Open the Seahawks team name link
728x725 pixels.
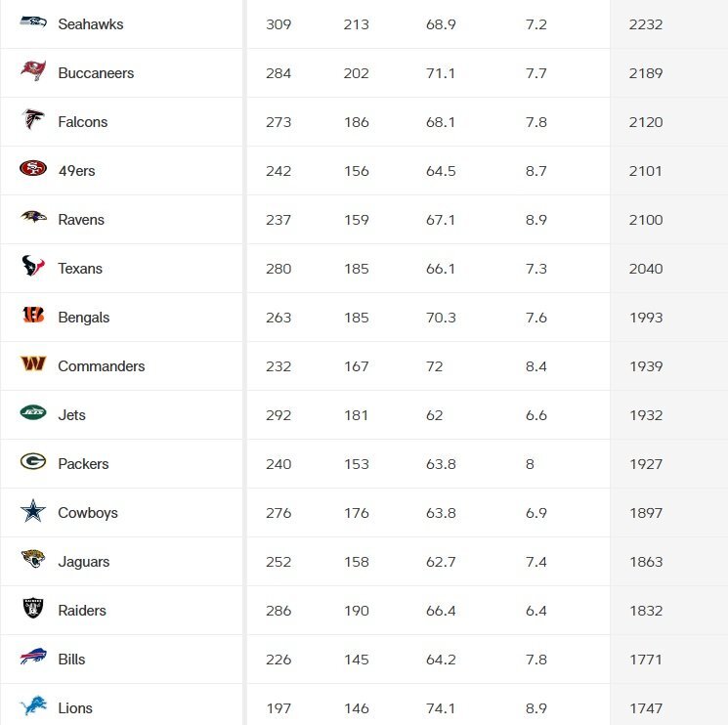[x=91, y=24]
